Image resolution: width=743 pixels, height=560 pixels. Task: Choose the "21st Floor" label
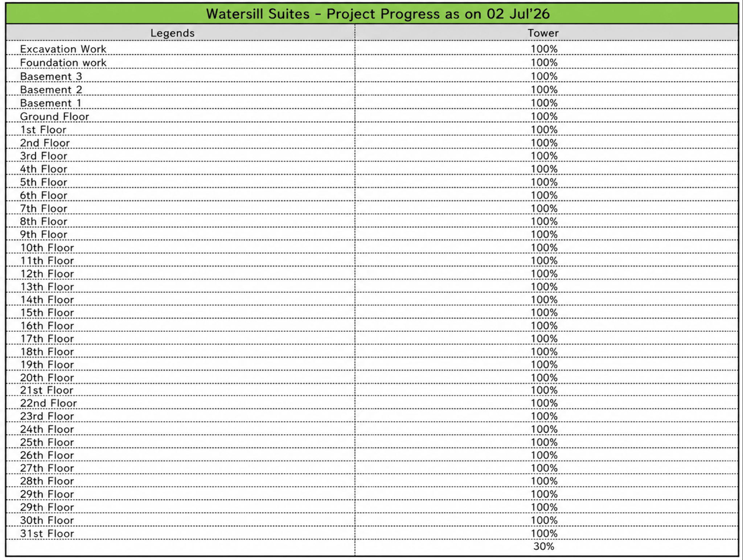[46, 390]
